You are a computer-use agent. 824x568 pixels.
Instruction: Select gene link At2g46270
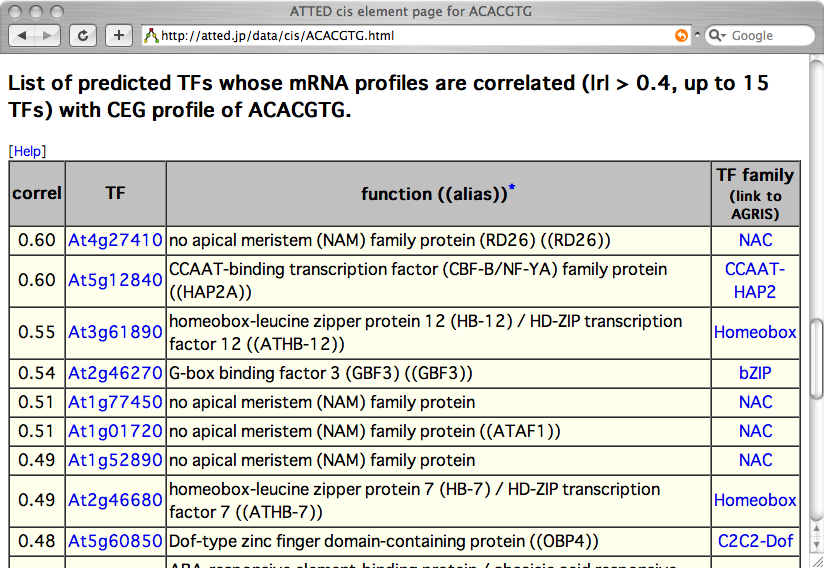pyautogui.click(x=115, y=373)
